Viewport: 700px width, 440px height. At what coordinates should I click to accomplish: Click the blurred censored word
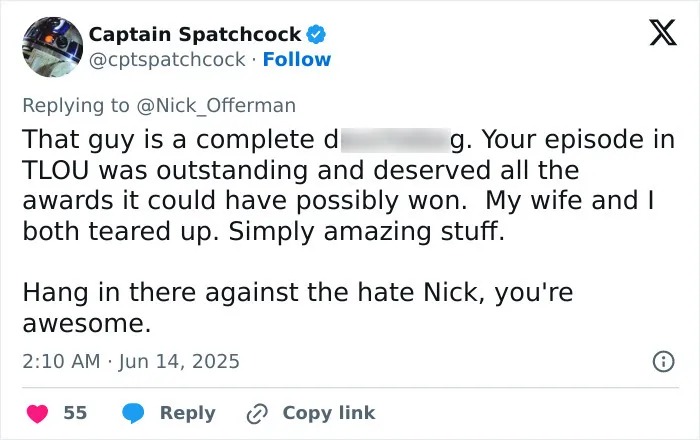coord(396,141)
